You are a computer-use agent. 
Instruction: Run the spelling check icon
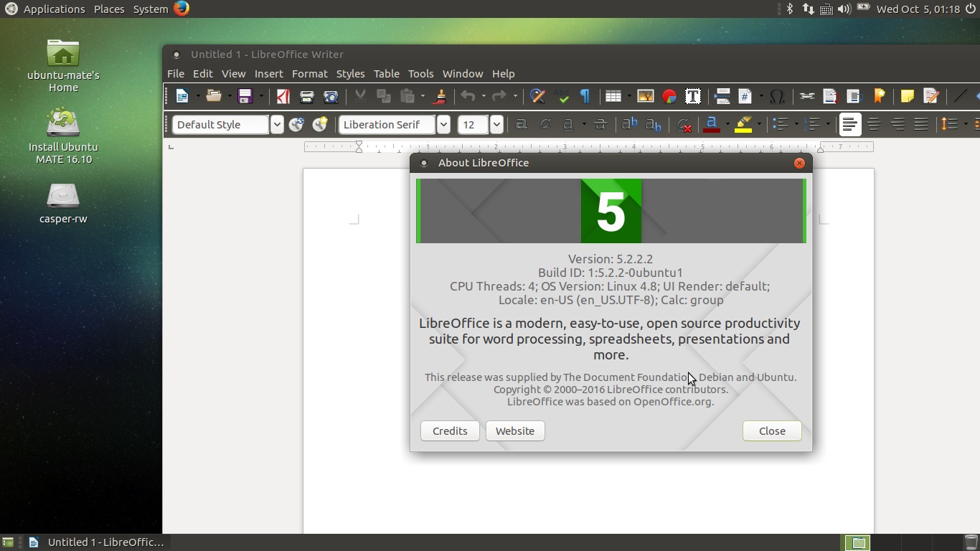pos(562,96)
